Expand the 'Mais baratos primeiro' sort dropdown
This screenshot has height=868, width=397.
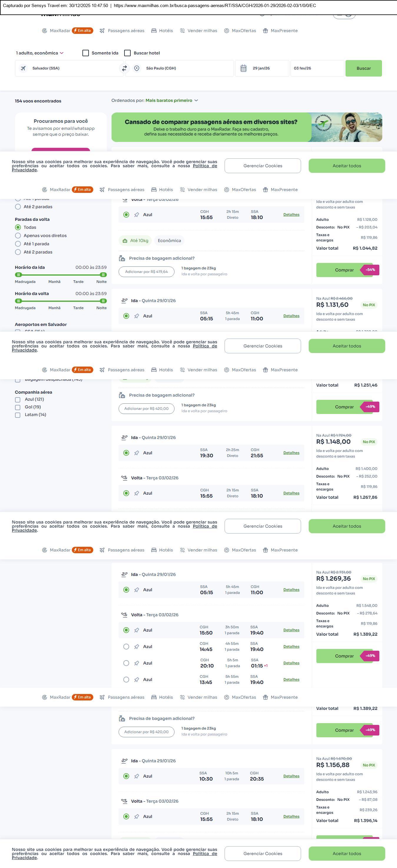pyautogui.click(x=172, y=100)
